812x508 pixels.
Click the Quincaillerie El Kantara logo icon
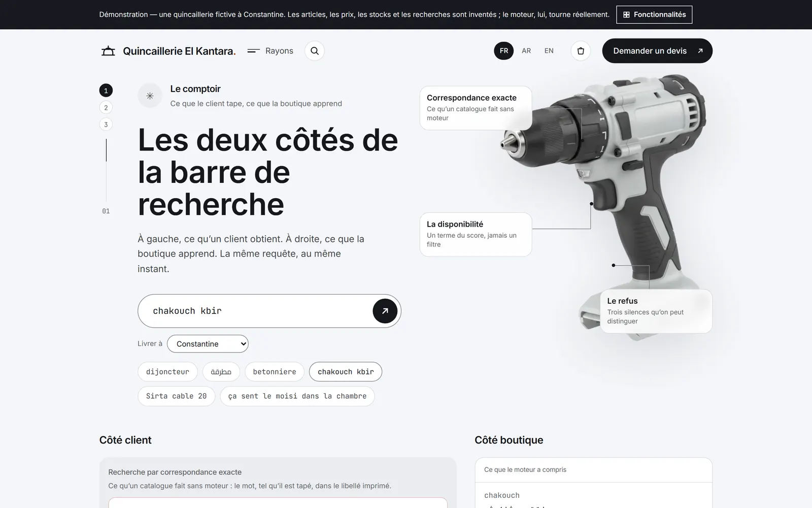click(108, 51)
